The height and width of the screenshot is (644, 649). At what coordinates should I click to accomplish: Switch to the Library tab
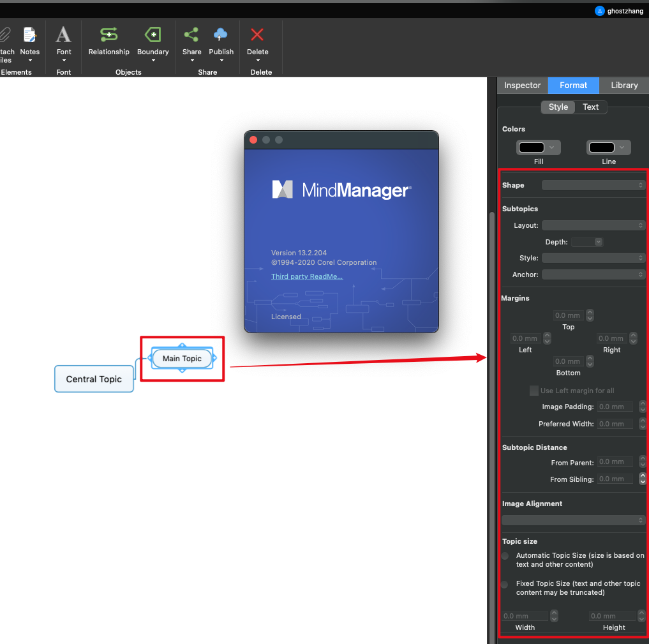point(623,86)
